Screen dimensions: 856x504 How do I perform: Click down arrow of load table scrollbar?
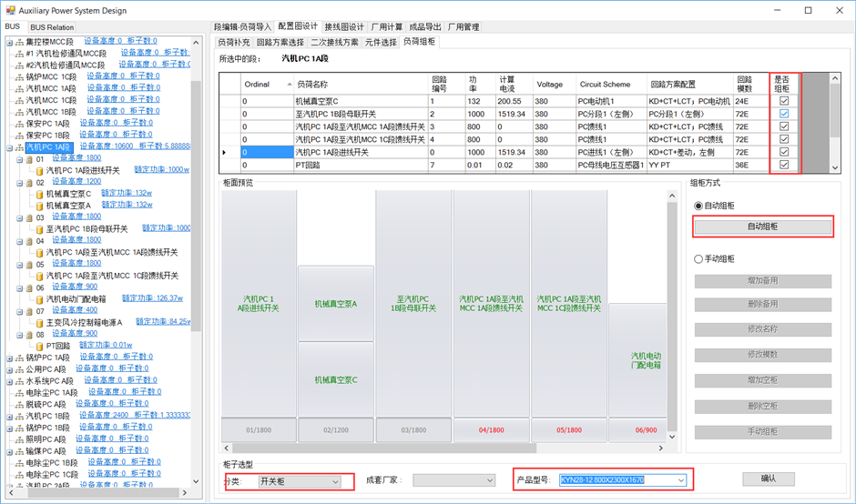pyautogui.click(x=835, y=168)
